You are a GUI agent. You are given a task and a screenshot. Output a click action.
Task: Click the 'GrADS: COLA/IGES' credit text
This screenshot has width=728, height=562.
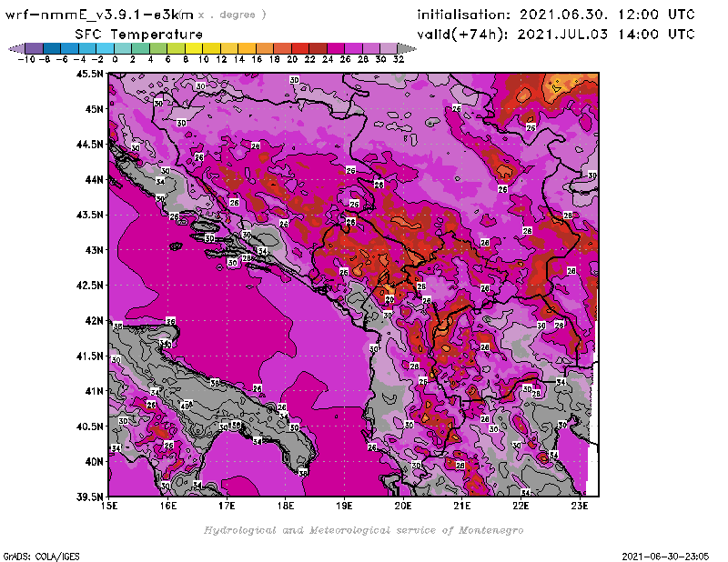point(41,556)
